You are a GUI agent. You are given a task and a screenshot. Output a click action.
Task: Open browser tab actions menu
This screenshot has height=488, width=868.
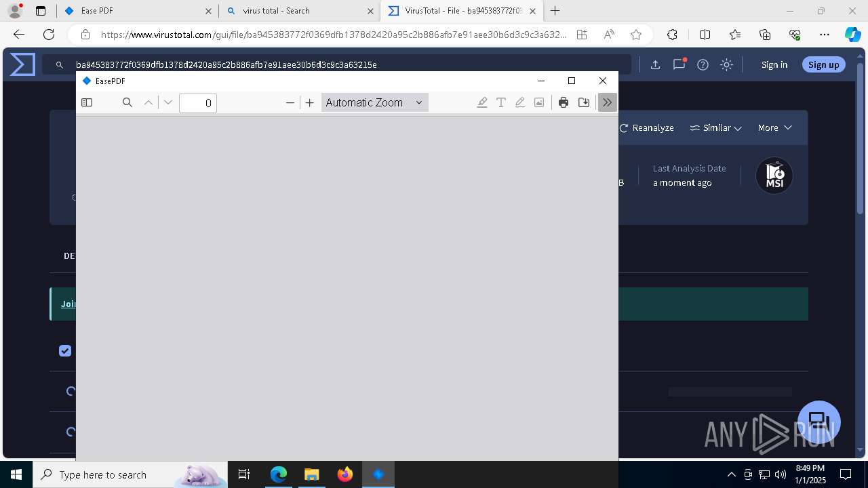pyautogui.click(x=41, y=11)
